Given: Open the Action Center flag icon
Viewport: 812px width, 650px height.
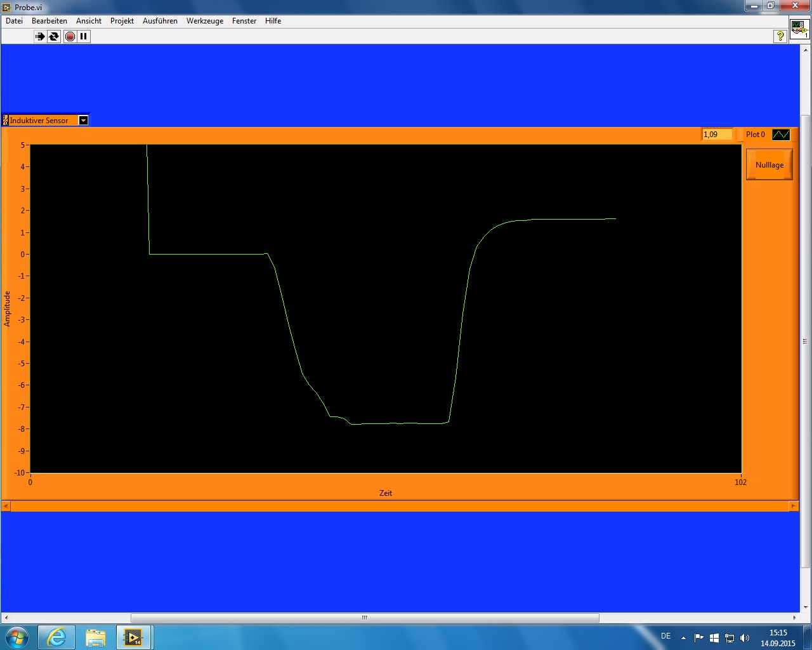Looking at the screenshot, I should click(699, 638).
